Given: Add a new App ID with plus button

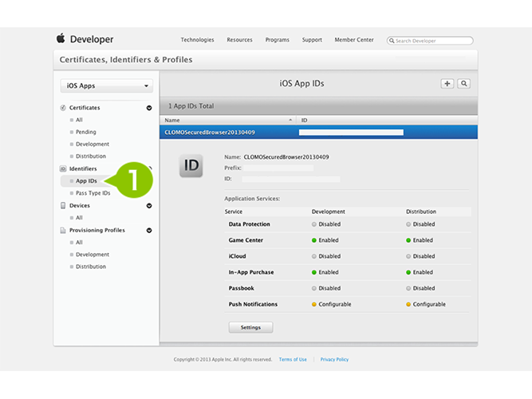Looking at the screenshot, I should pos(447,84).
